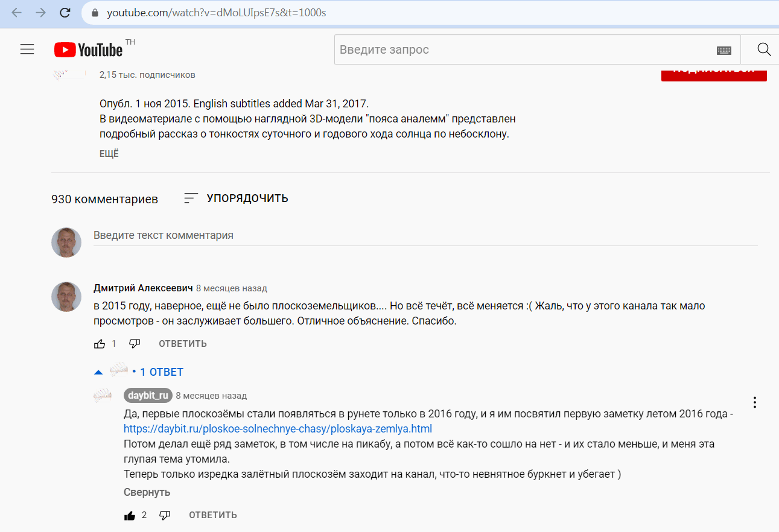779x532 pixels.
Task: Open the YouTube hamburger guide menu
Action: (27, 49)
